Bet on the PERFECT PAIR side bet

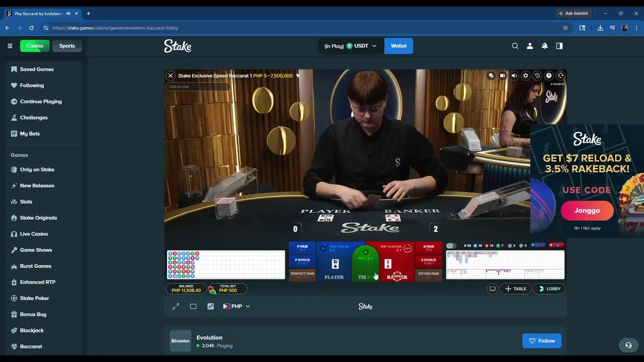(302, 275)
